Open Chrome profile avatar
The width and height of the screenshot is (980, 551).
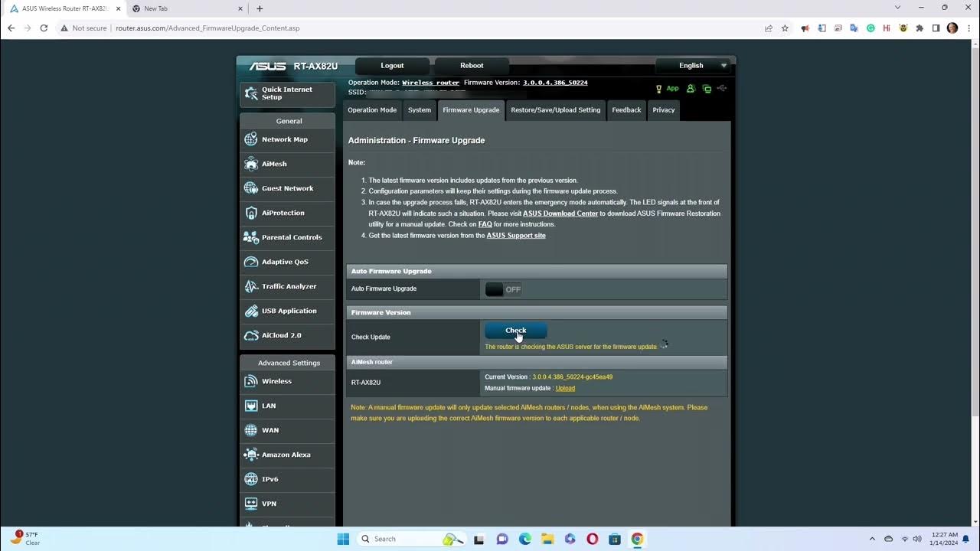[952, 28]
